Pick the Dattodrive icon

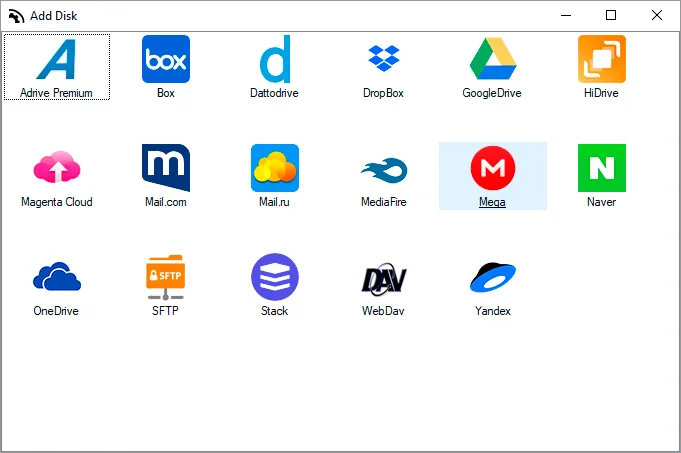pos(275,59)
